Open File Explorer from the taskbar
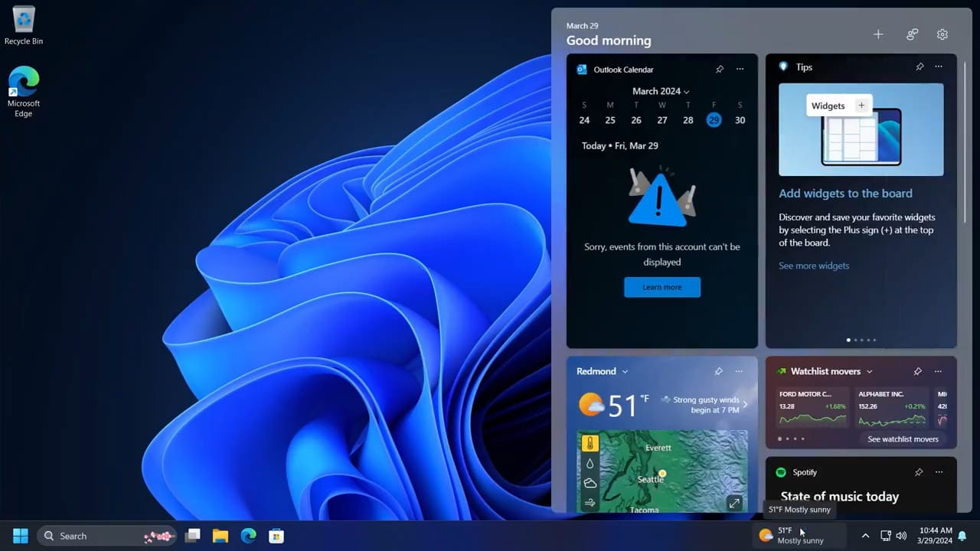 pyautogui.click(x=220, y=536)
